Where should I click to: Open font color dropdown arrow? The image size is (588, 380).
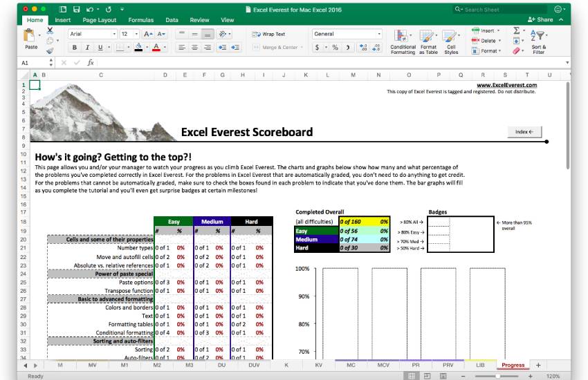165,48
